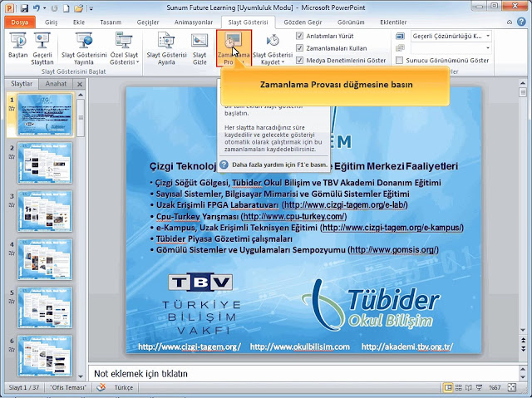Click the New document icon
The height and width of the screenshot is (398, 532).
(x=66, y=7)
